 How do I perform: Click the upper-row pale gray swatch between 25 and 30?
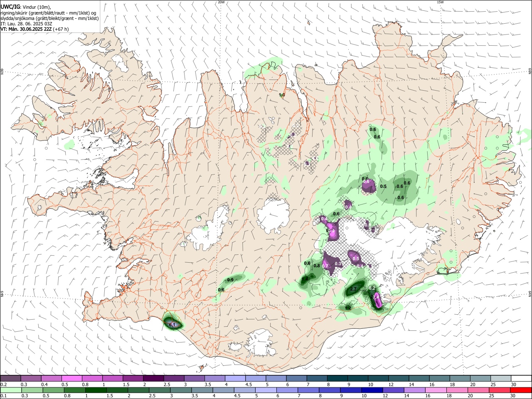(500, 378)
